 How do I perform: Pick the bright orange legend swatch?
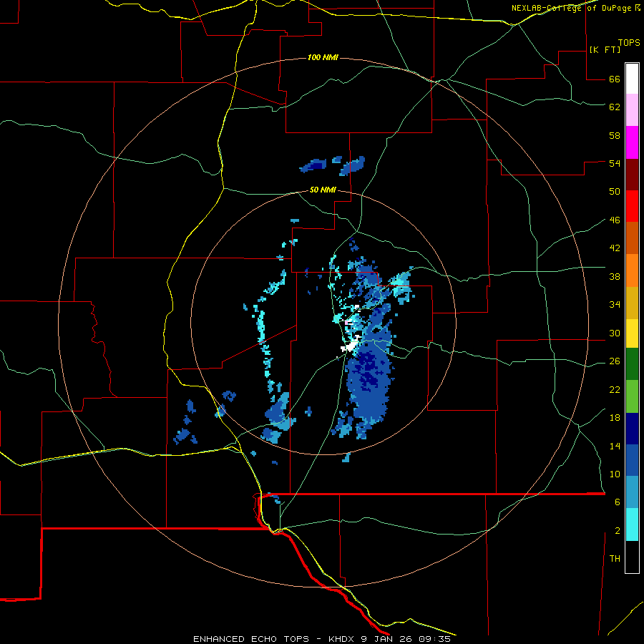point(632,270)
